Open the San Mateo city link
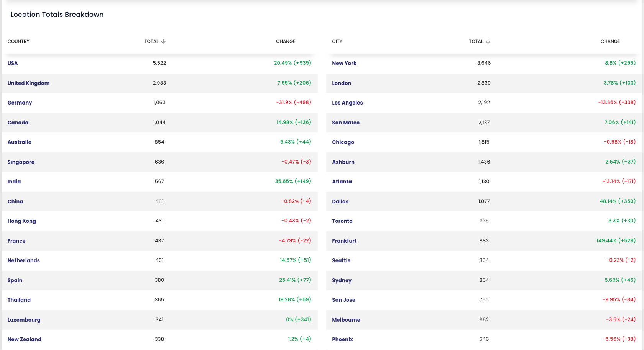The width and height of the screenshot is (644, 350). 346,123
